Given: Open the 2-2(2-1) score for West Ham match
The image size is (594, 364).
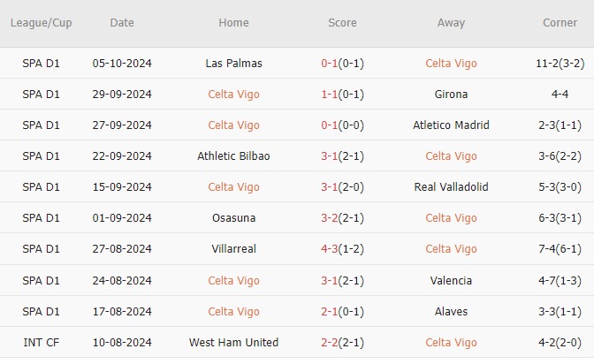Looking at the screenshot, I should coord(342,343).
